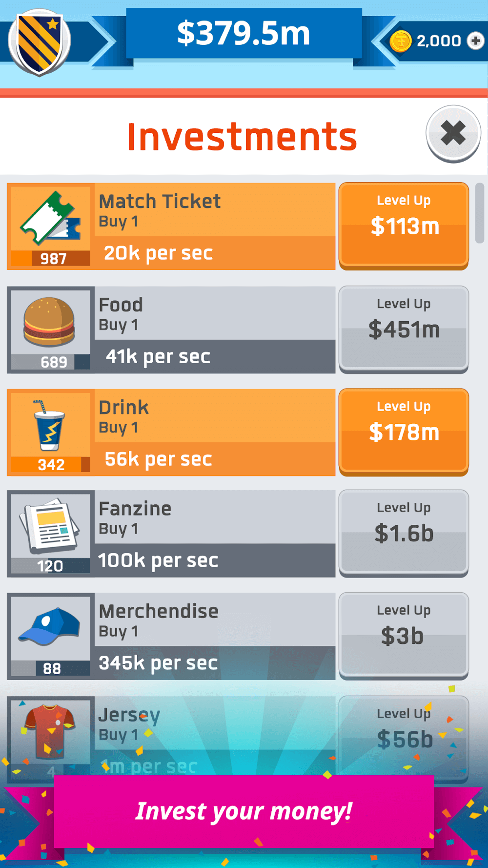Image resolution: width=488 pixels, height=868 pixels.
Task: Level up Fanzine for $1.6b
Action: pos(404,533)
